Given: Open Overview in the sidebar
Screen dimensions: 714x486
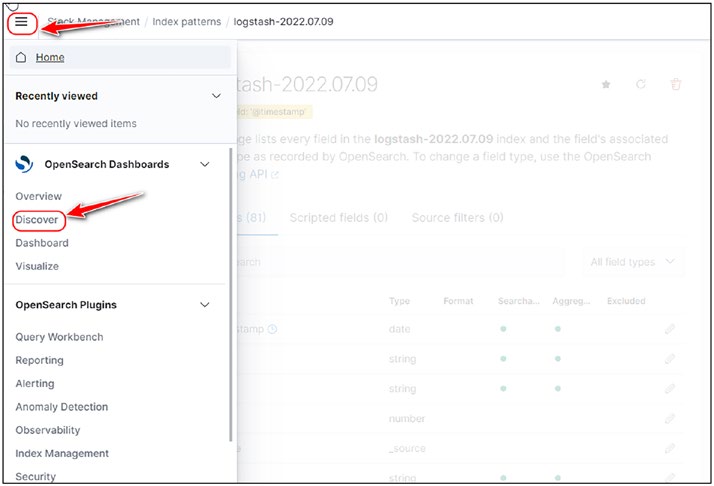Looking at the screenshot, I should tap(38, 196).
